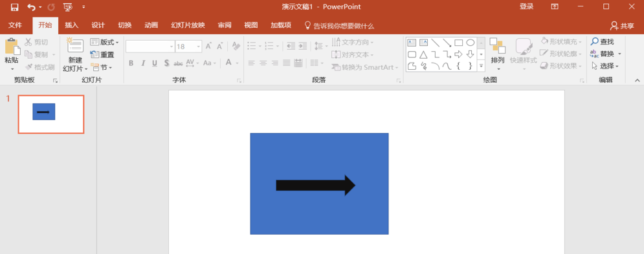The width and height of the screenshot is (644, 254).
Task: Select the triangle shape in gallery
Action: coord(423,54)
